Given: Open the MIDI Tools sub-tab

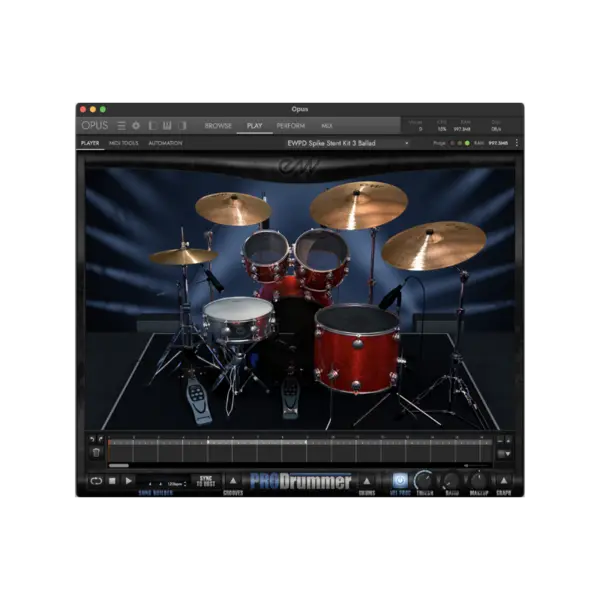Looking at the screenshot, I should (x=124, y=143).
